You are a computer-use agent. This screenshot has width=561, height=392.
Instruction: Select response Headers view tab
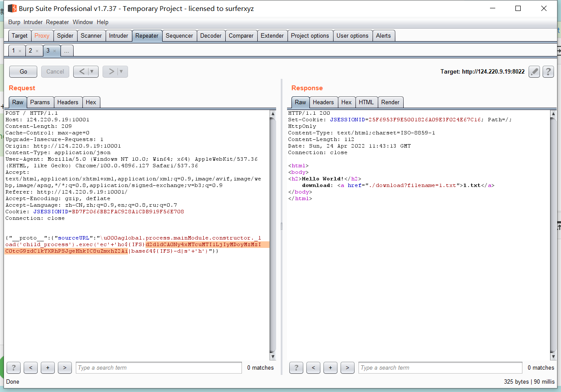point(323,102)
